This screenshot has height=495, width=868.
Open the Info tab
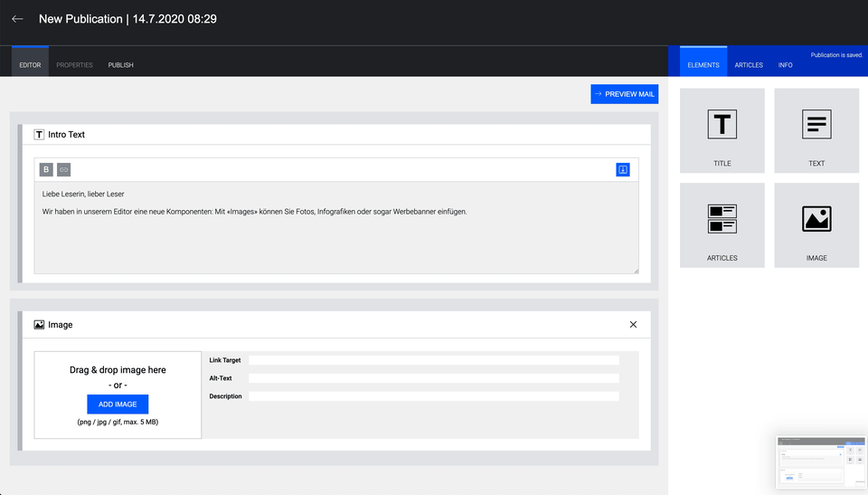click(785, 65)
